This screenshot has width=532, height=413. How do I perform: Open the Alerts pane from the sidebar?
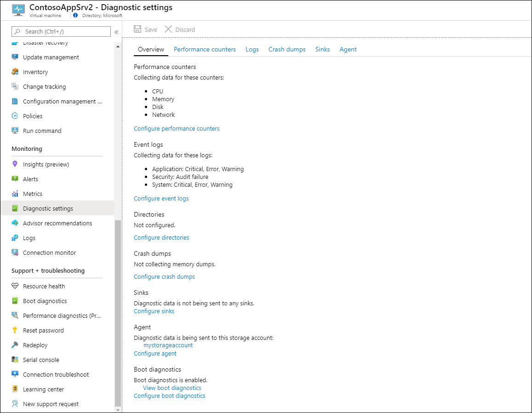tap(30, 178)
